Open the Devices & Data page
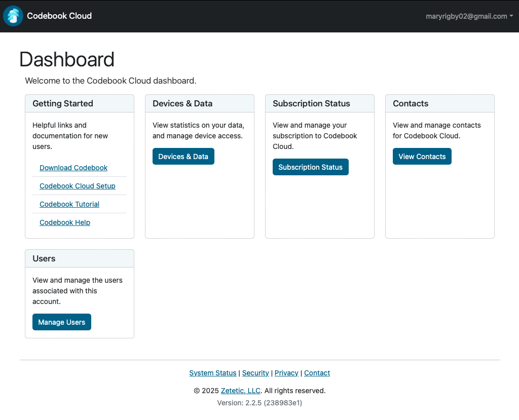 183,156
